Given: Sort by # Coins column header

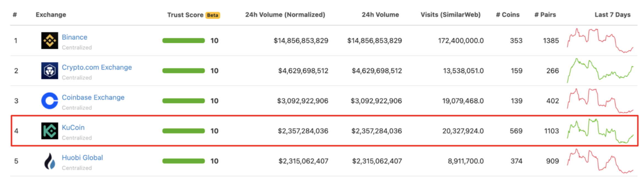Looking at the screenshot, I should coord(508,15).
